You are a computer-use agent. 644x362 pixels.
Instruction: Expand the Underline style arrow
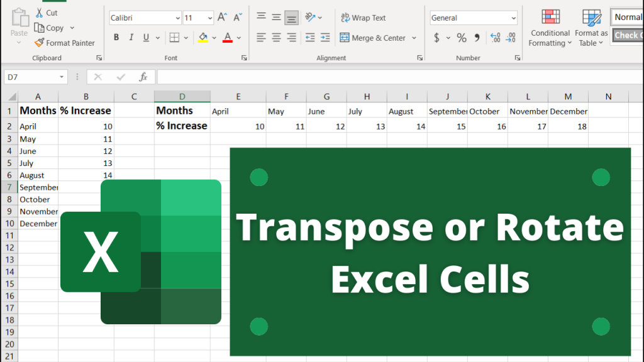coord(158,38)
